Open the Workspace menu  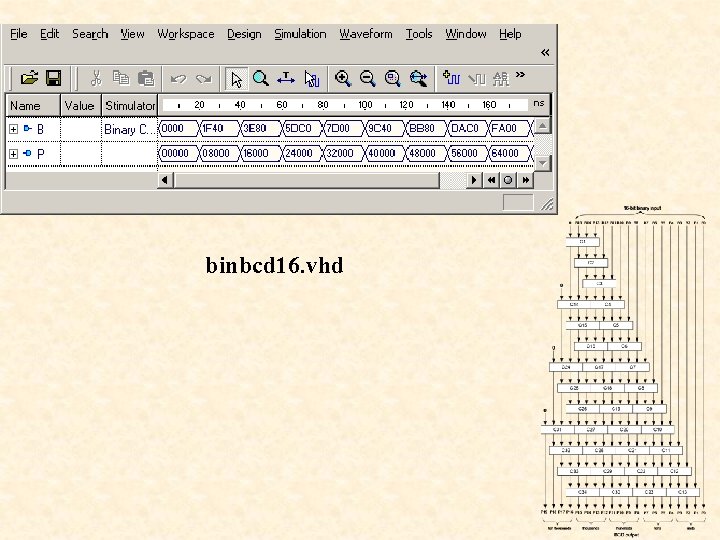coord(186,34)
